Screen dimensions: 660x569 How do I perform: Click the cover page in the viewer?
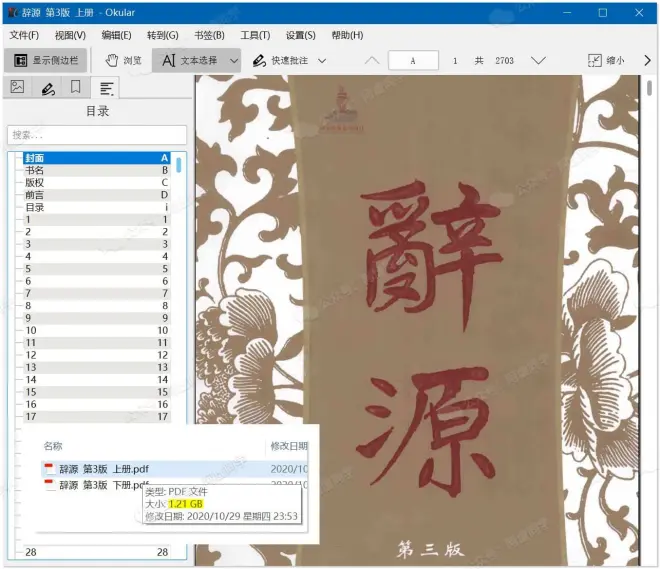click(x=417, y=320)
